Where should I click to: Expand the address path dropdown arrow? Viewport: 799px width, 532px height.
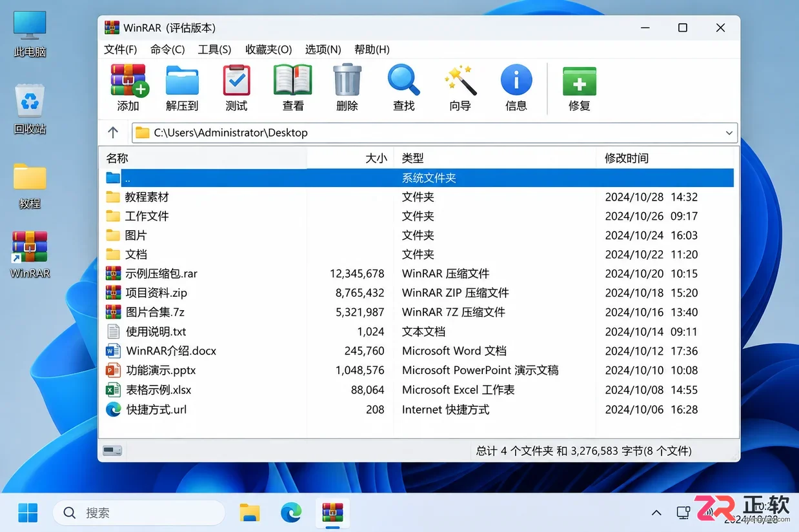729,133
